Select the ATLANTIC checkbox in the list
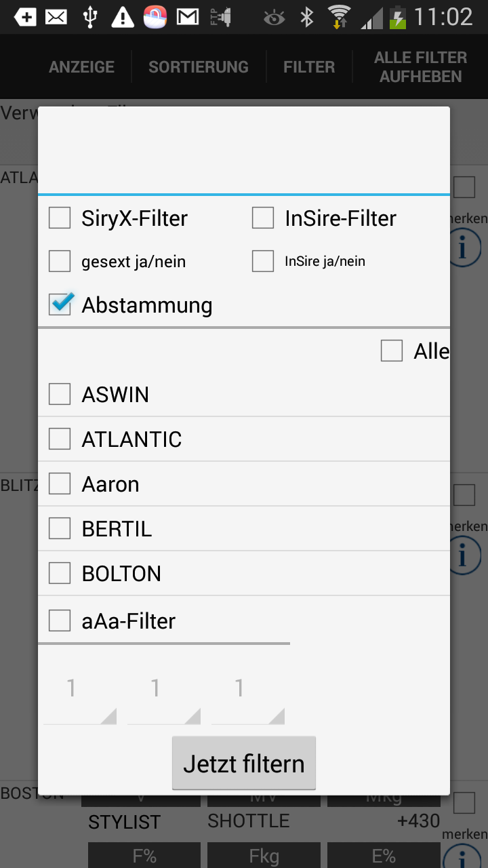 (x=60, y=439)
